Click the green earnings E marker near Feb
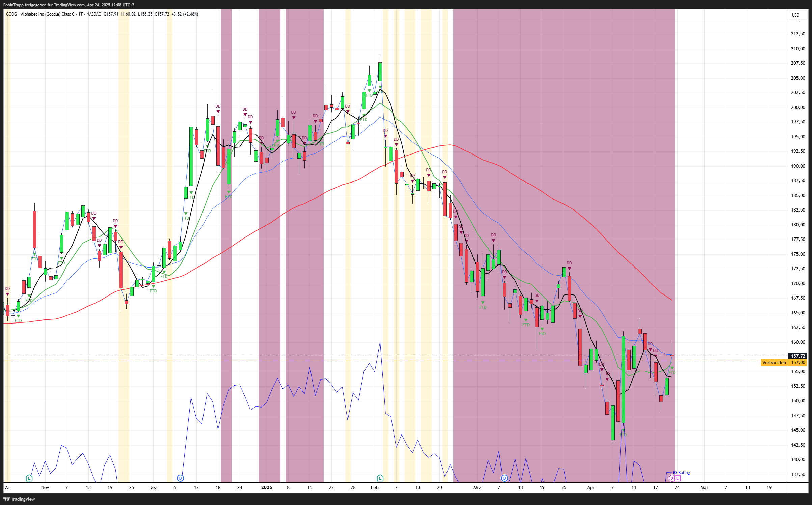 pos(380,478)
